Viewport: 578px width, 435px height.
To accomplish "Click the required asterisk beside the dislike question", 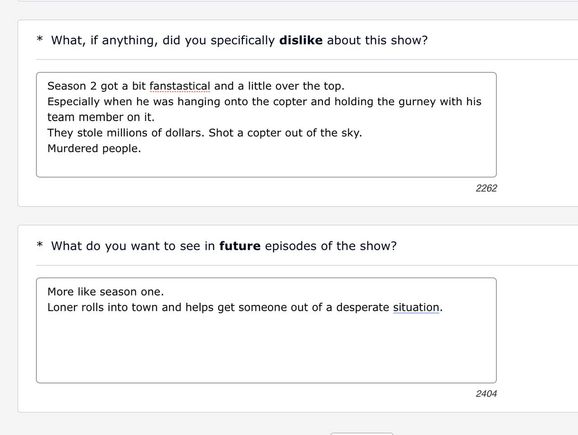I will coord(40,39).
